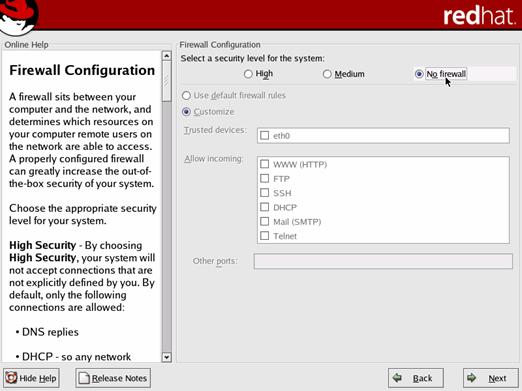Enable the Mail (SMTP) checkbox
Screen dimensions: 522x391
click(x=264, y=221)
